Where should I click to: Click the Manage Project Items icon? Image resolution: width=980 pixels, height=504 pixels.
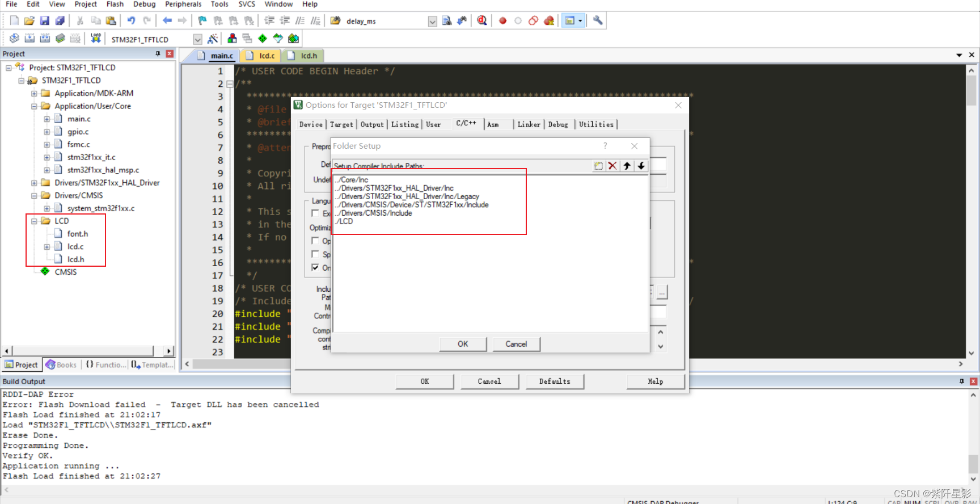point(232,39)
